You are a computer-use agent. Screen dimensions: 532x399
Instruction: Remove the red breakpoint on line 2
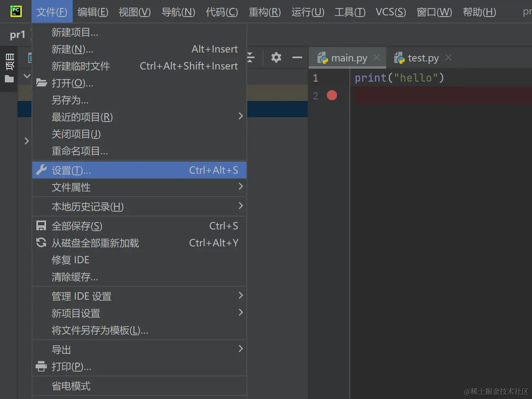pyautogui.click(x=332, y=95)
